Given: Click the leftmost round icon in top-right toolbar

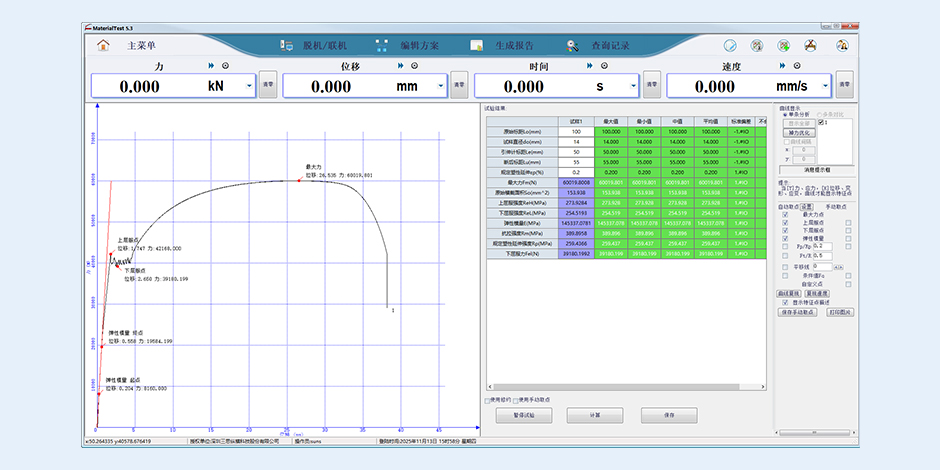Looking at the screenshot, I should [730, 45].
